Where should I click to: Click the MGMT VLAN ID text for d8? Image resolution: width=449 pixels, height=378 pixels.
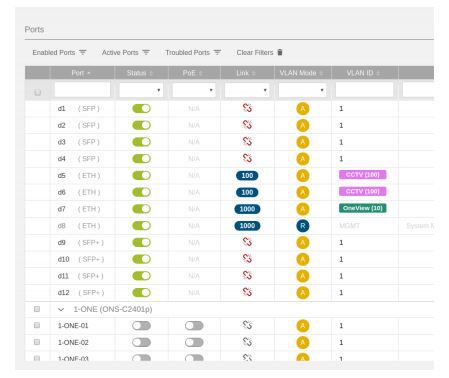tap(349, 226)
